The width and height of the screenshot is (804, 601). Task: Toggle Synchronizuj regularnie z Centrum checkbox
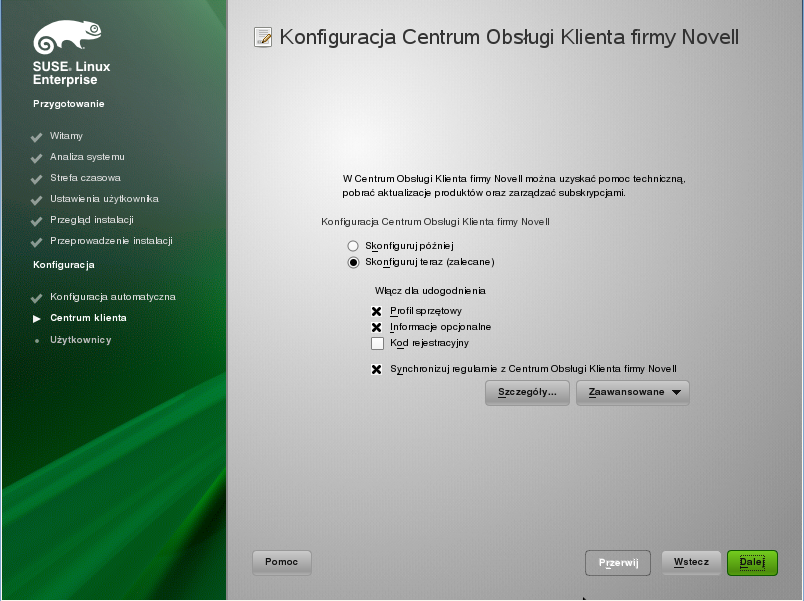[x=377, y=369]
